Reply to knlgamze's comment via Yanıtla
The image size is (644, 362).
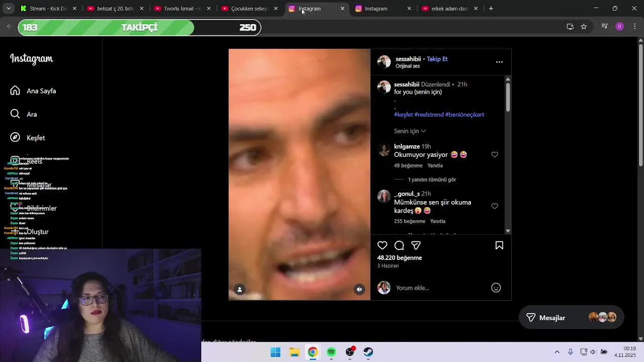(x=435, y=165)
